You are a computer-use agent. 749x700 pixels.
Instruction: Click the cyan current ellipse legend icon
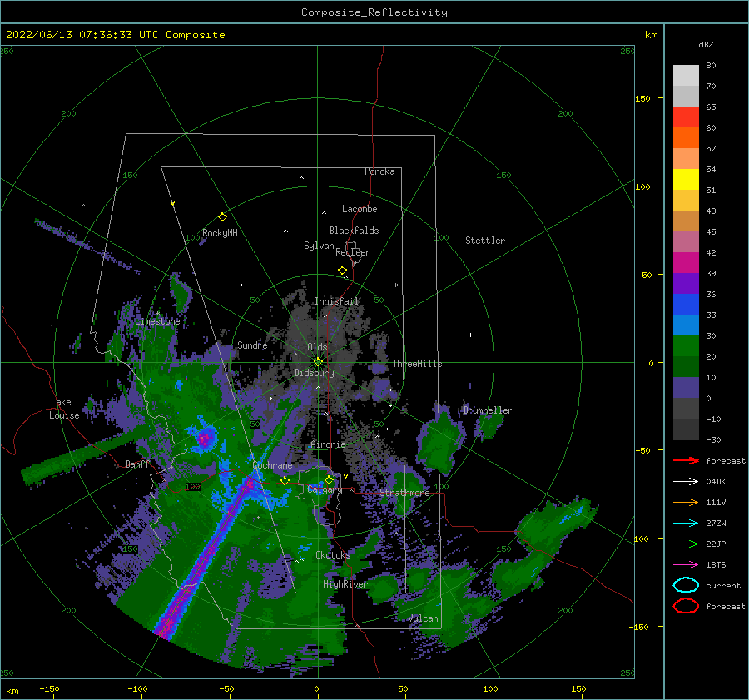coord(686,585)
